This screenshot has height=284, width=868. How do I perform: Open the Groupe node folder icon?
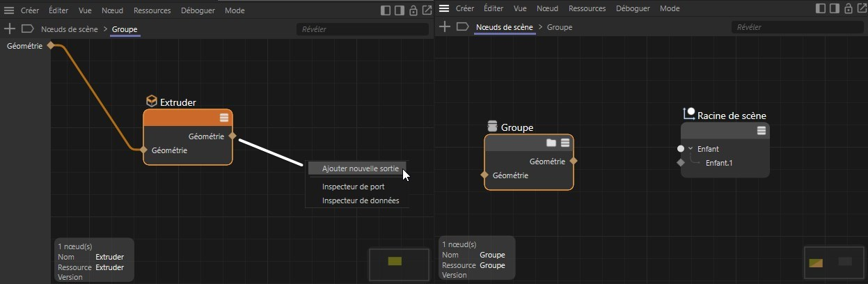(551, 143)
